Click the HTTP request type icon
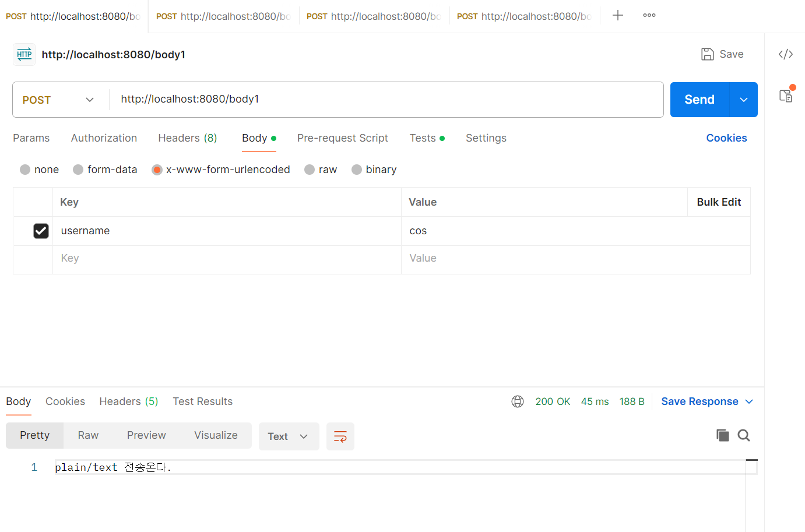805x532 pixels. [24, 54]
